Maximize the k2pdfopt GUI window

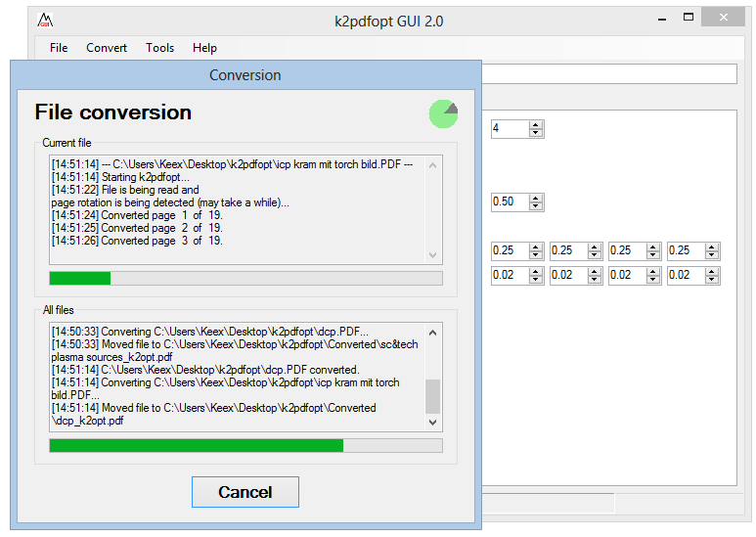[689, 18]
